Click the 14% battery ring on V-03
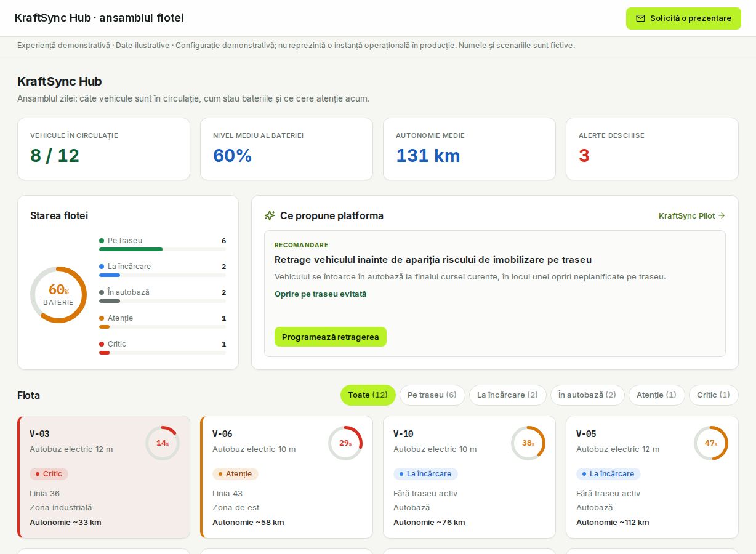This screenshot has height=554, width=756. pyautogui.click(x=163, y=443)
